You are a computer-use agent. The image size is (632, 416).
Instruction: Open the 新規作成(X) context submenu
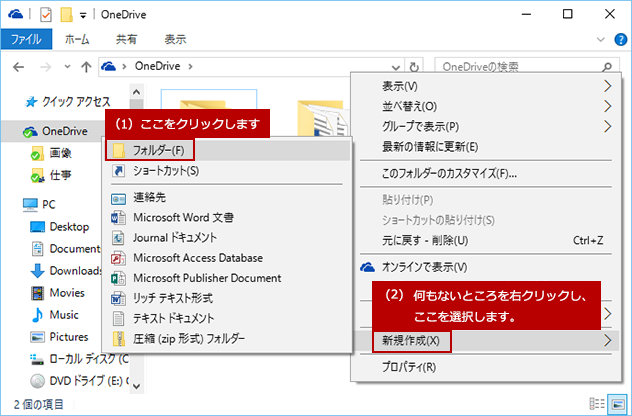click(x=486, y=341)
